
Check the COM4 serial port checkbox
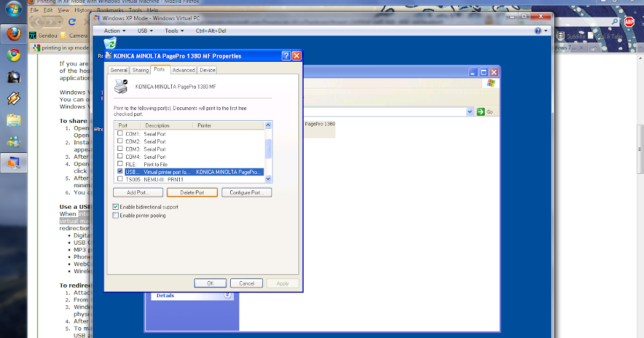[120, 156]
